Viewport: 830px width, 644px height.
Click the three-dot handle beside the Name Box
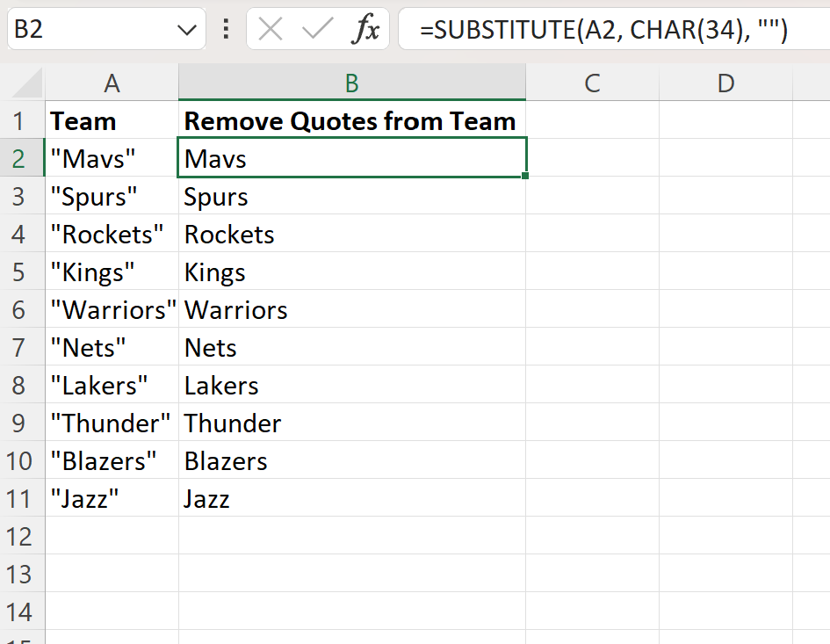pyautogui.click(x=226, y=29)
